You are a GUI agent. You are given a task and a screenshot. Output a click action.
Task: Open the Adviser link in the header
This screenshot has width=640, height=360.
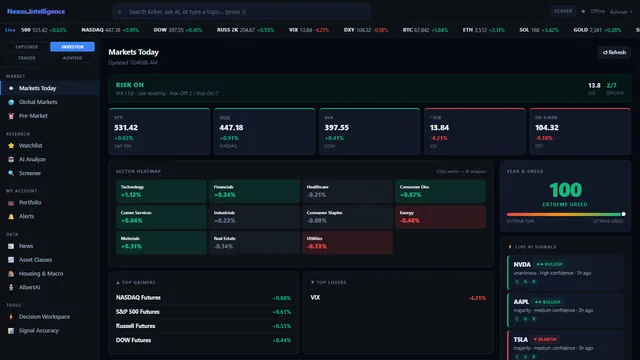(x=621, y=12)
